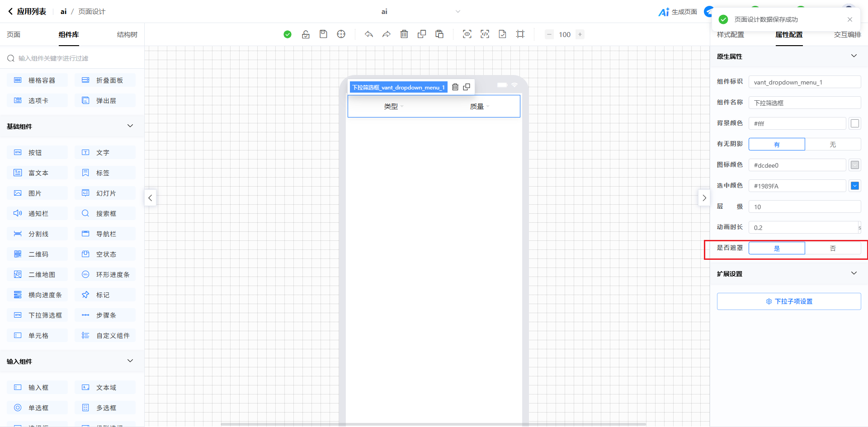Click the unlock icon in toolbar
868x427 pixels.
click(306, 34)
